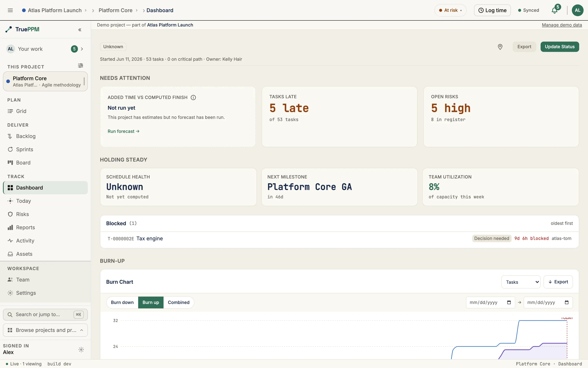Viewport: 588px width, 368px height.
Task: Go to Atlas Platform Launch breadcrumb
Action: (55, 10)
